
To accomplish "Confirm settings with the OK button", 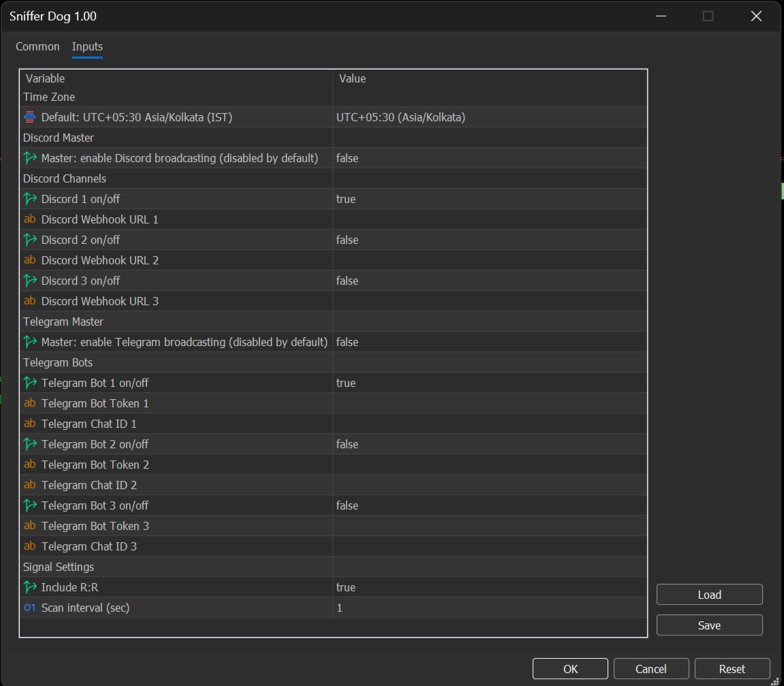I will point(570,669).
